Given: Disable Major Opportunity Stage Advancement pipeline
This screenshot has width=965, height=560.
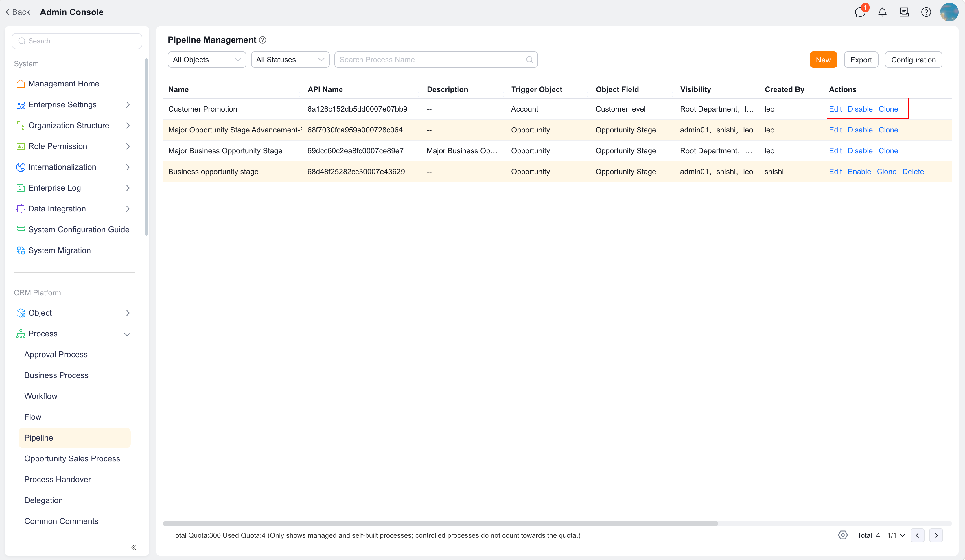Looking at the screenshot, I should click(860, 130).
